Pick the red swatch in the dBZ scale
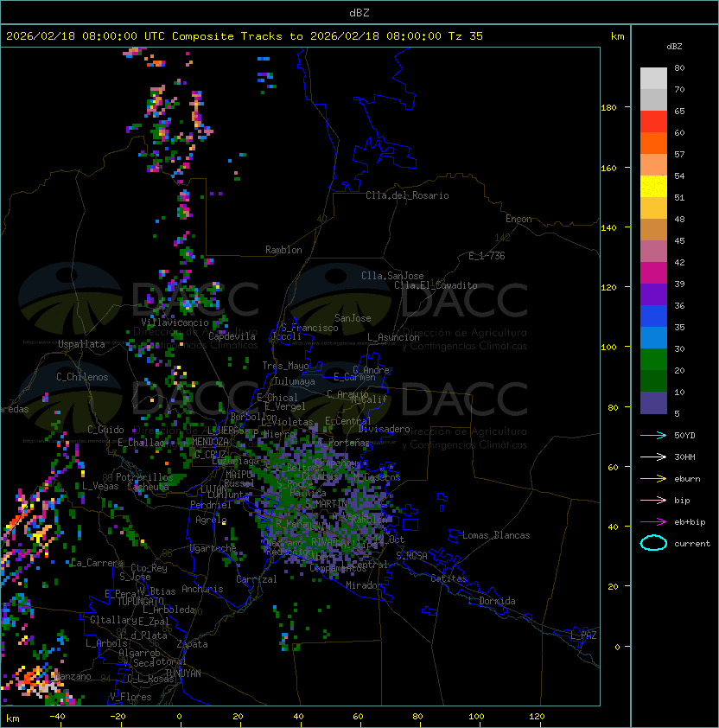 tap(653, 122)
